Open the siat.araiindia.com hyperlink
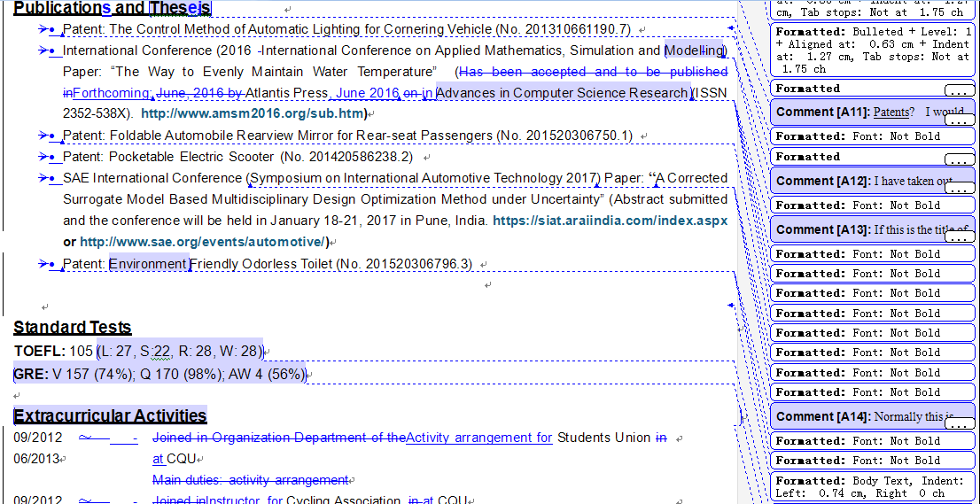The width and height of the screenshot is (980, 504). tap(610, 221)
